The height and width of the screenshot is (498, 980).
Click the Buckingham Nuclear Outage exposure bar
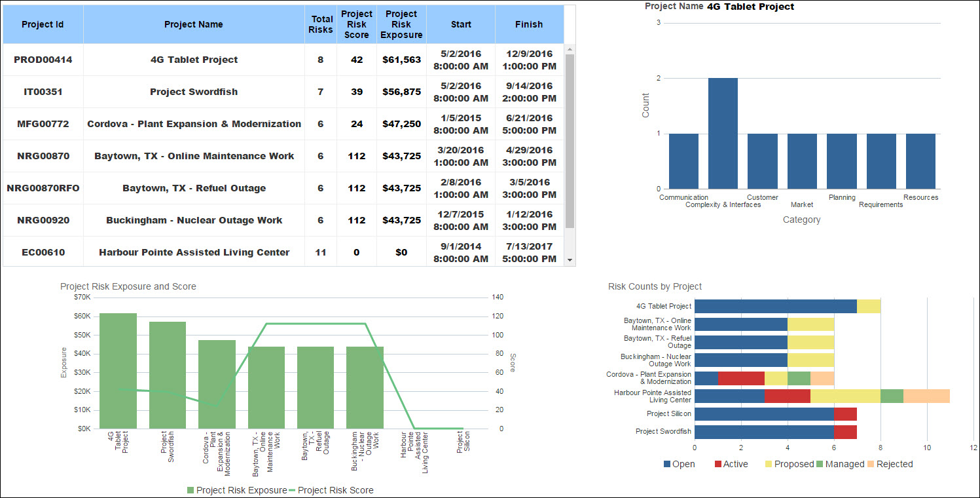coord(365,387)
